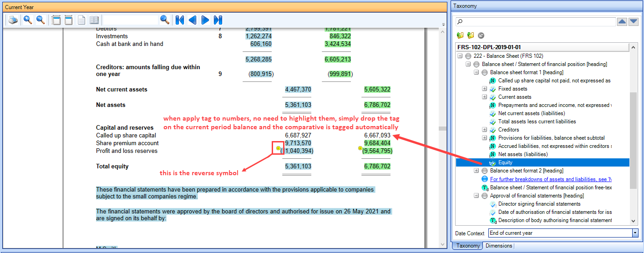Click the document search text field

point(131,20)
